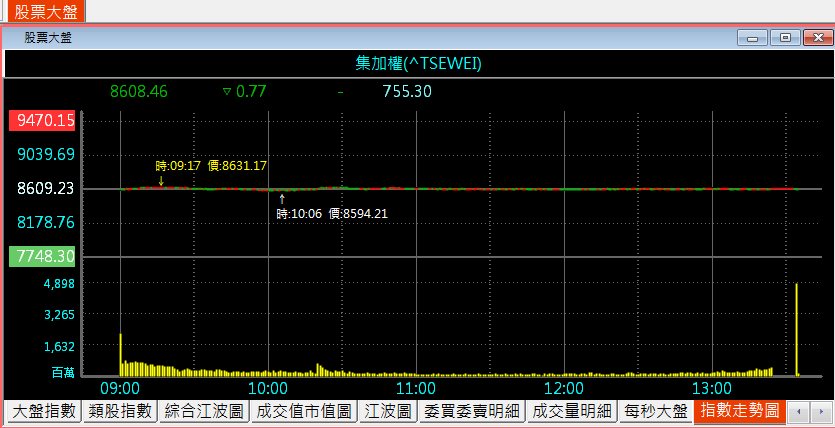Open the 股票大盤 top tab
The width and height of the screenshot is (835, 428).
click(x=42, y=11)
